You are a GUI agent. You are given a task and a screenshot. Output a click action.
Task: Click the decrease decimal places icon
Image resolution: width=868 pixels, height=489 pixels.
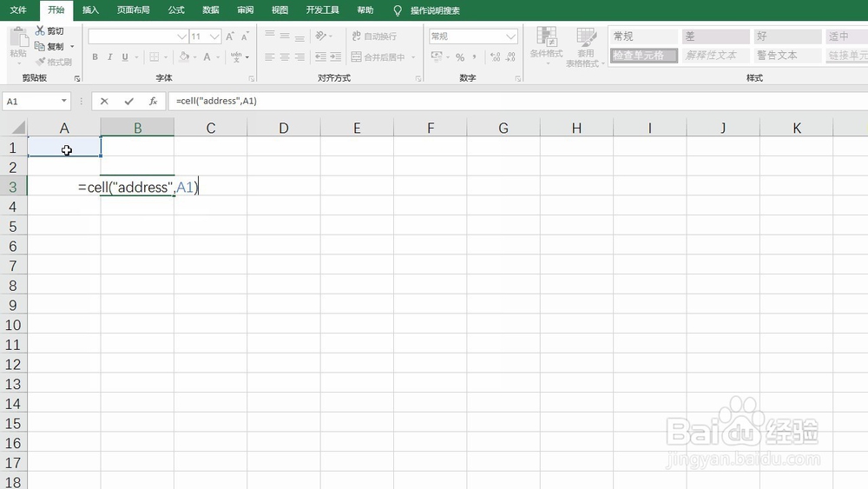tap(510, 56)
